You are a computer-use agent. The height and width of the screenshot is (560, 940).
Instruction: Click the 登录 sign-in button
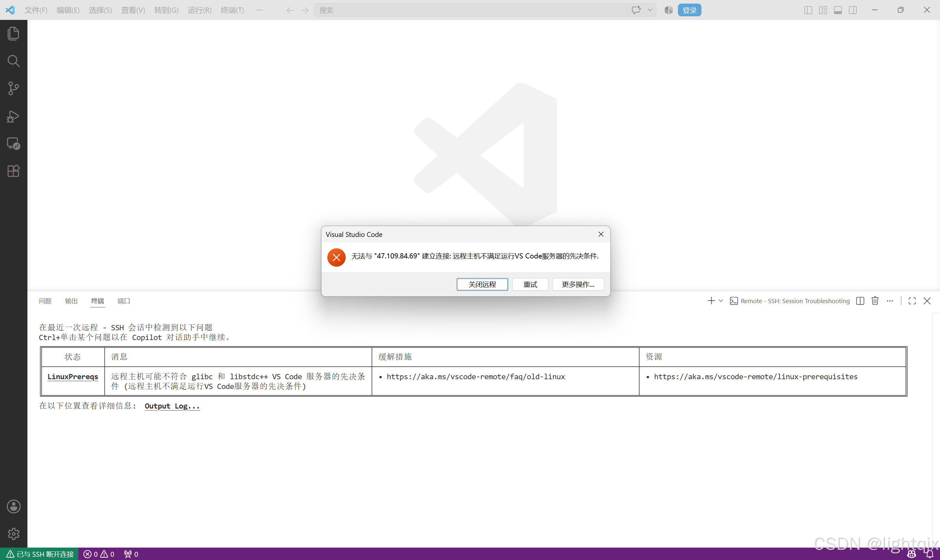point(689,10)
